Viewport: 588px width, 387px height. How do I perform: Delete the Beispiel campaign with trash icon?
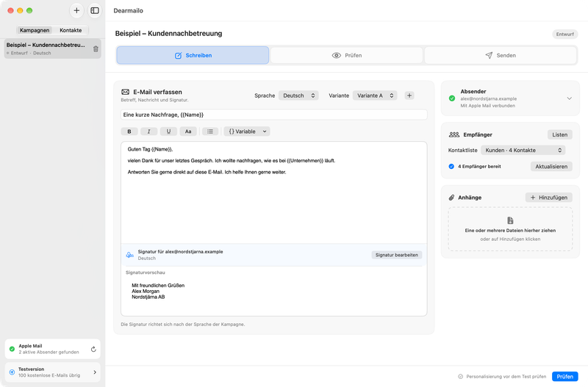click(96, 49)
